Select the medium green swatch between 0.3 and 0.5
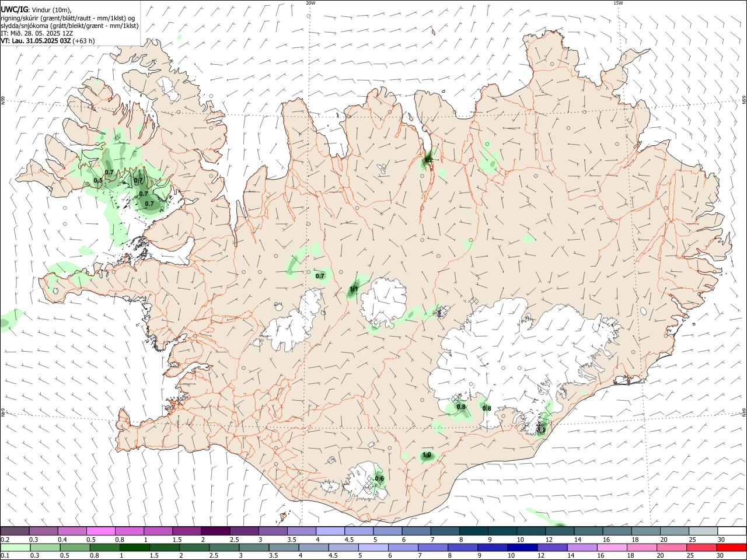This screenshot has width=747, height=560. (46, 548)
